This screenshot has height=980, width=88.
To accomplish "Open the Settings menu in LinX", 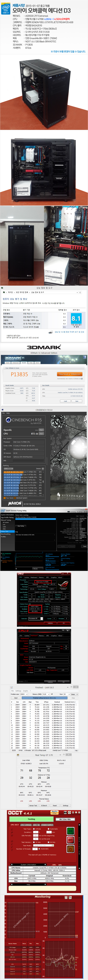I will pyautogui.click(x=18, y=691).
